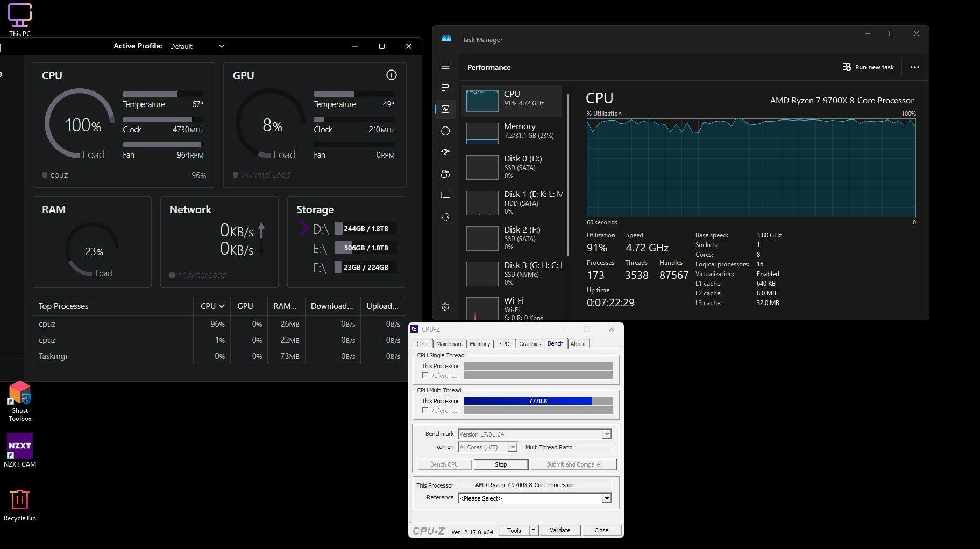
Task: Open Task Manager settings gear
Action: 445,307
